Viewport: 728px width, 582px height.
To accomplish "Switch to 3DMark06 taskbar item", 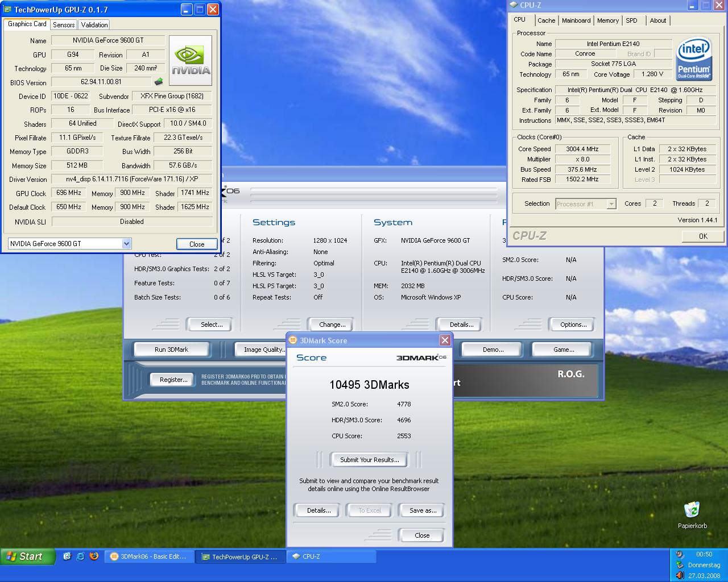I will (x=149, y=556).
